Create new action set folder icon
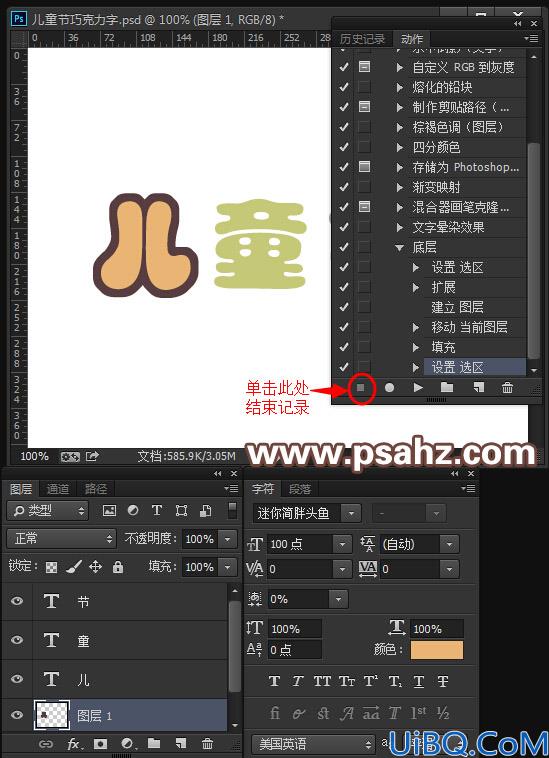 447,387
